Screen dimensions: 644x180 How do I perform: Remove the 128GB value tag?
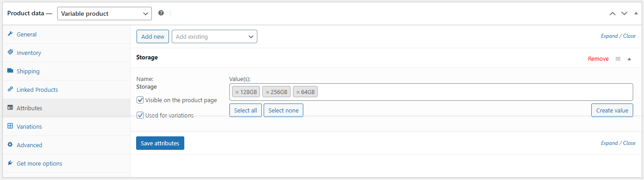237,92
